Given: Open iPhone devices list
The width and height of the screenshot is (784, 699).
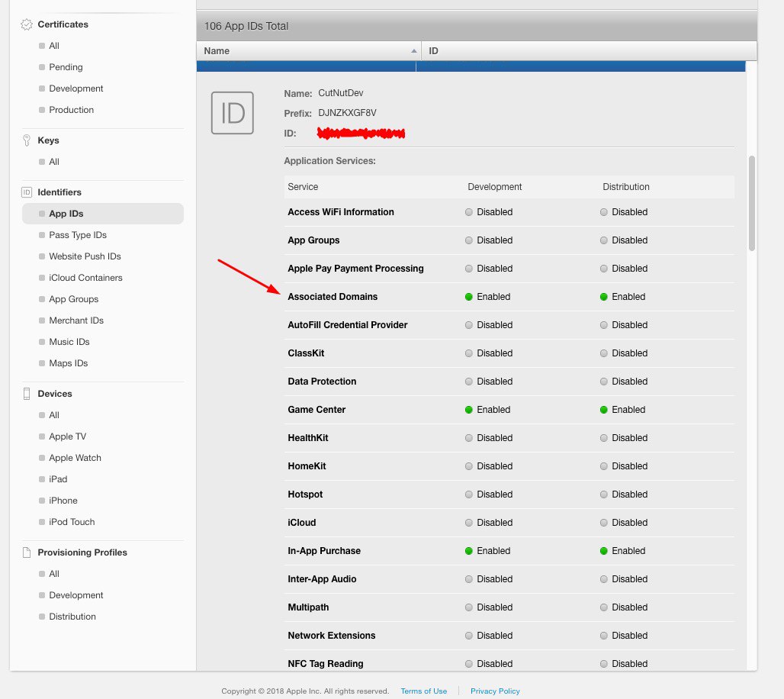Looking at the screenshot, I should click(63, 501).
